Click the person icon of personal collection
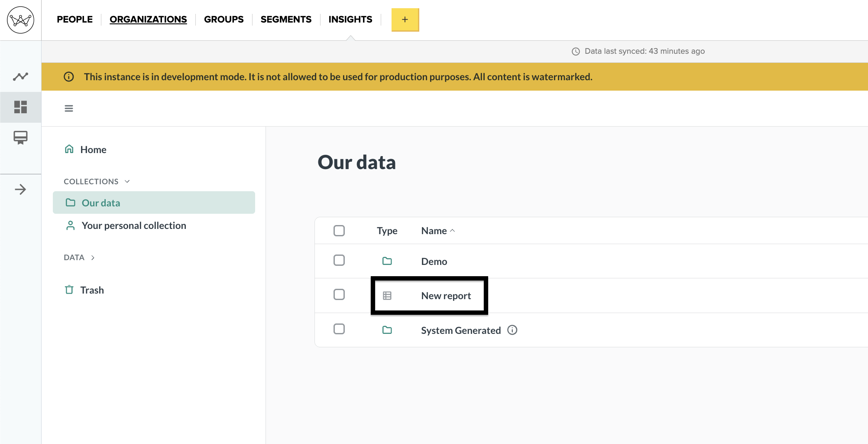This screenshot has height=444, width=868. click(70, 225)
